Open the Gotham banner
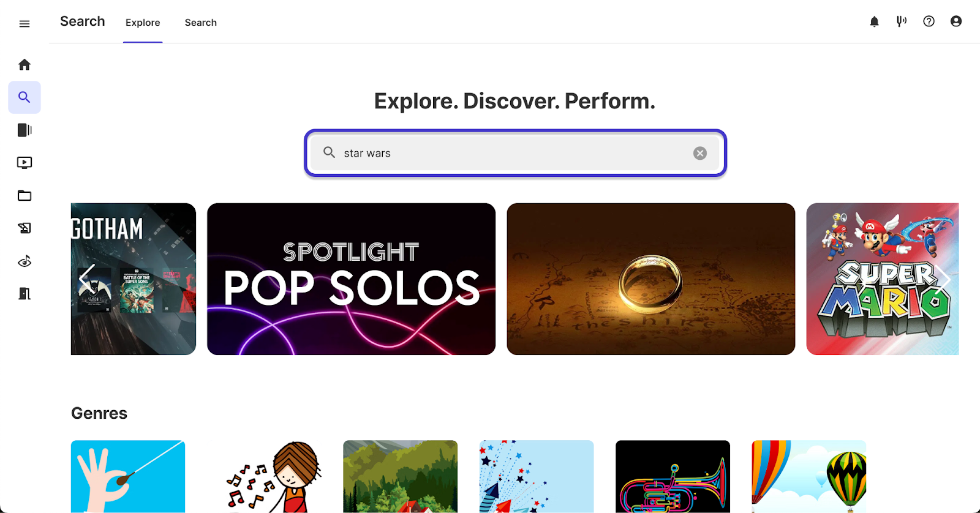This screenshot has width=980, height=513. pos(134,279)
